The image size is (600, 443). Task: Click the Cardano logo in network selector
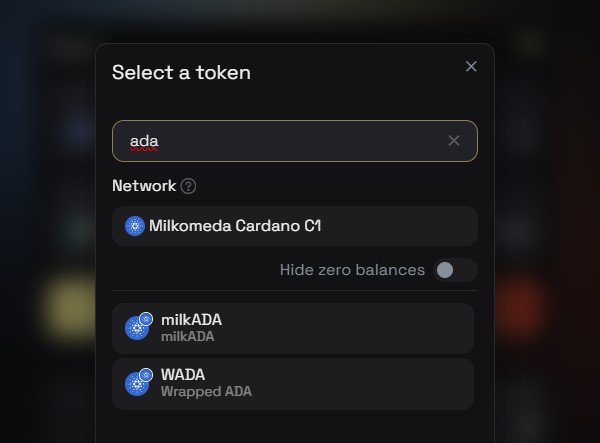tap(135, 226)
